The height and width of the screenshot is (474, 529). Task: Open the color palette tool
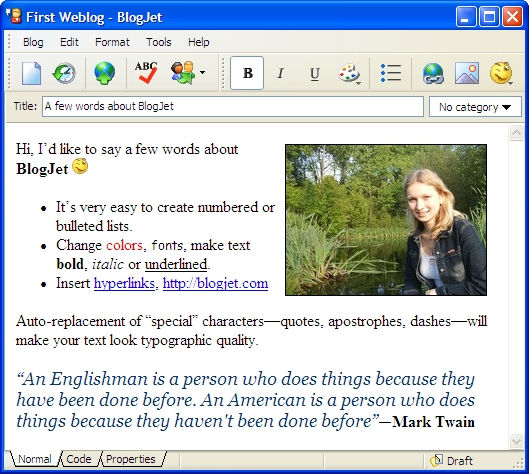click(350, 73)
